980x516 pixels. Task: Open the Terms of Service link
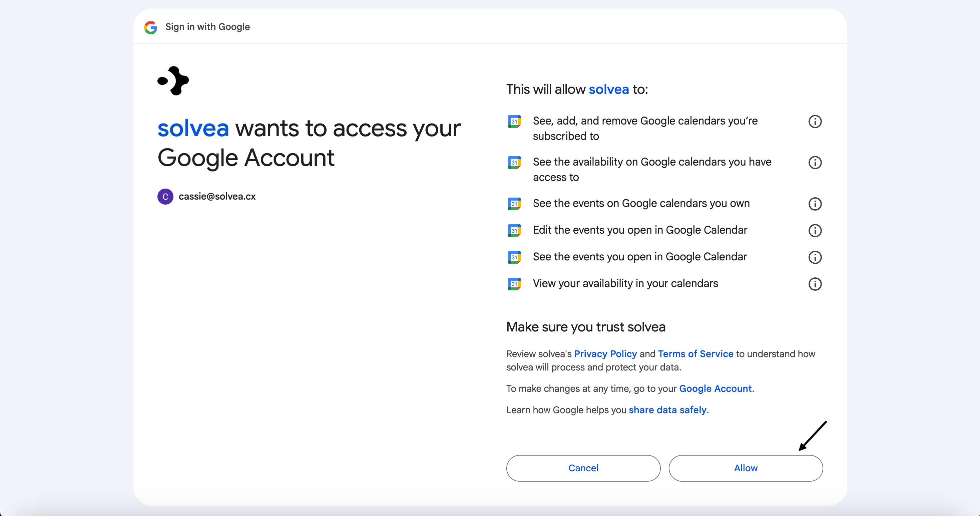tap(695, 353)
